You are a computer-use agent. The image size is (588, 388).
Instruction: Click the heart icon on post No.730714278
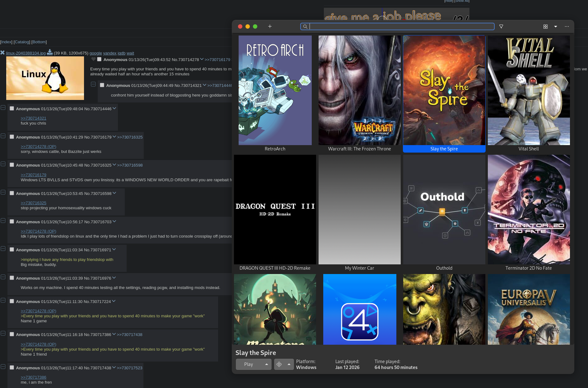click(x=93, y=59)
